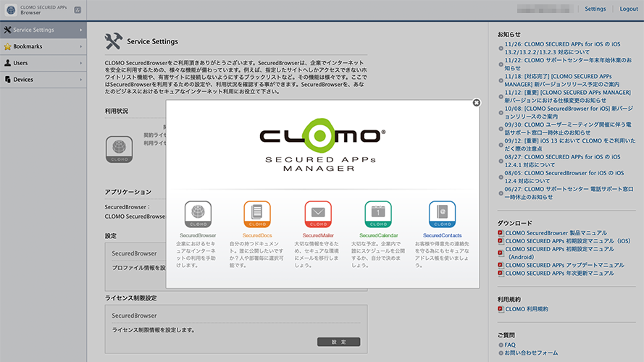Select the blue SecuredContacts icon

click(x=443, y=214)
